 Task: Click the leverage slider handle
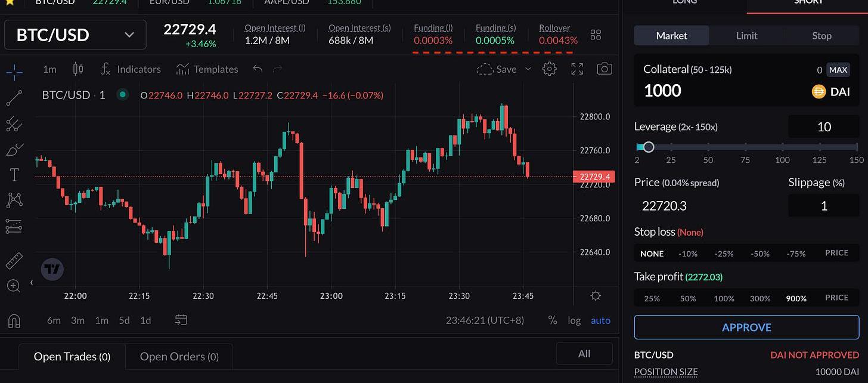click(x=649, y=147)
